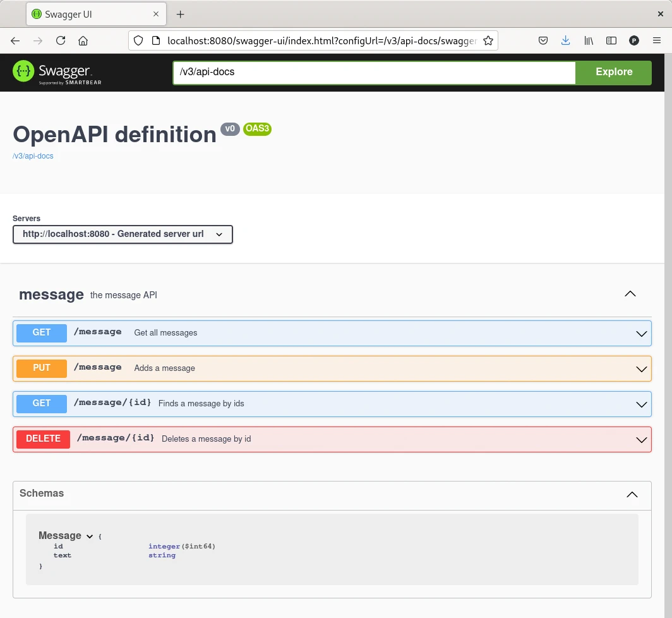Click the Firefox reload page icon
The image size is (672, 618).
tap(61, 40)
